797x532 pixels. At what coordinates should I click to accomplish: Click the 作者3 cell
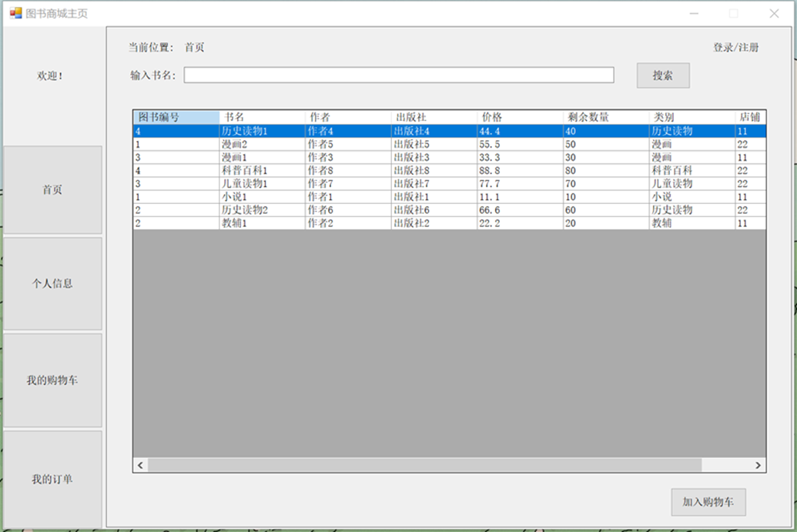coord(348,158)
